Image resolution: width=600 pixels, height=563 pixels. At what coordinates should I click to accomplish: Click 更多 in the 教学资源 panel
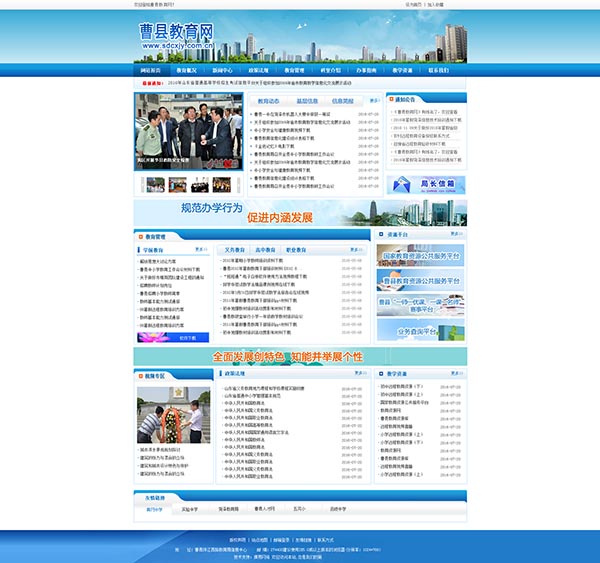(456, 376)
